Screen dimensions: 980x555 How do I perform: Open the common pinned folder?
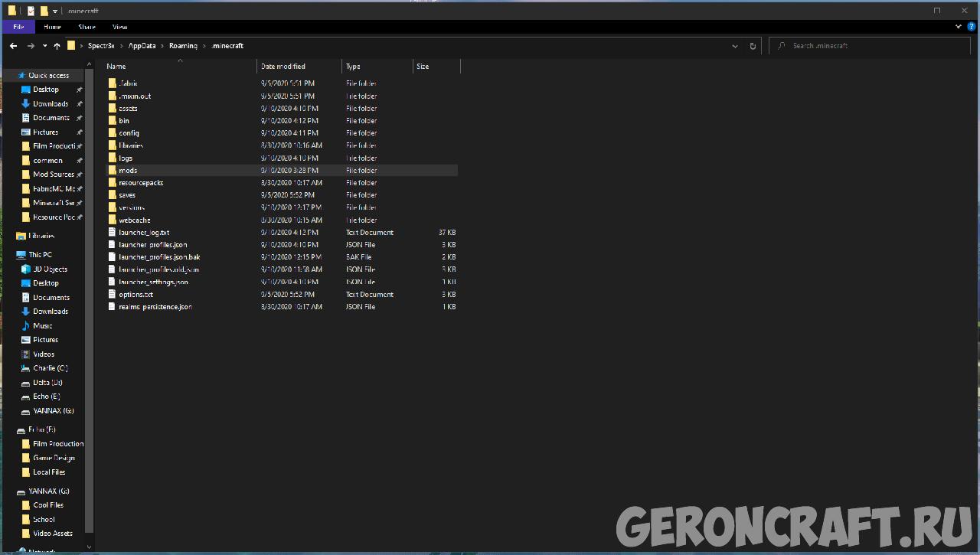pos(47,161)
